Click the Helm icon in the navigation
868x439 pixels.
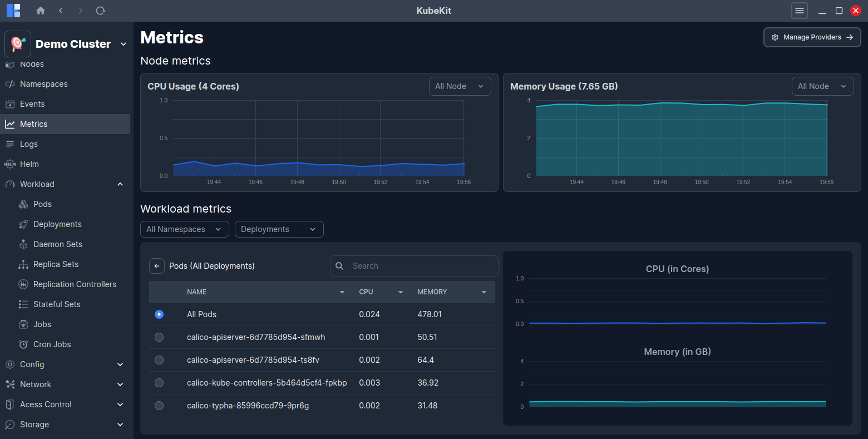point(9,164)
